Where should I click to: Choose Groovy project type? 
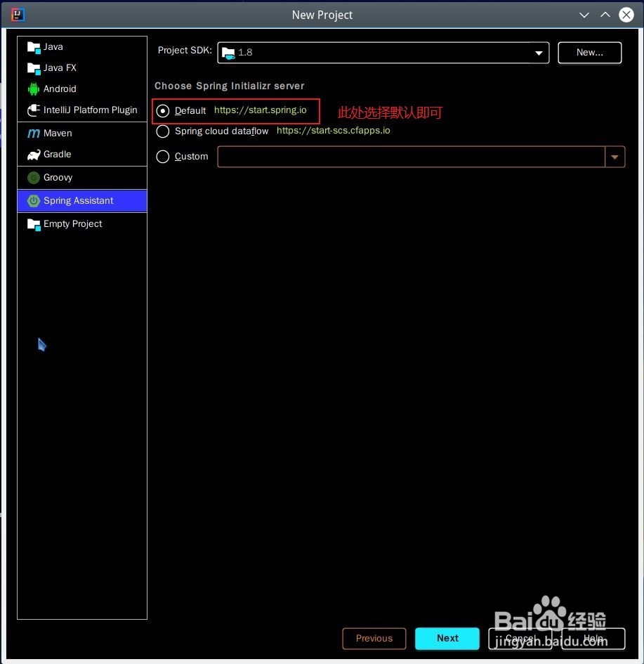coord(82,178)
